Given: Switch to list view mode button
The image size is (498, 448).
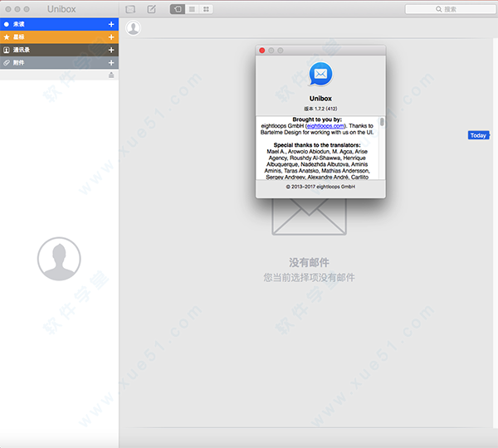Looking at the screenshot, I should [x=193, y=9].
